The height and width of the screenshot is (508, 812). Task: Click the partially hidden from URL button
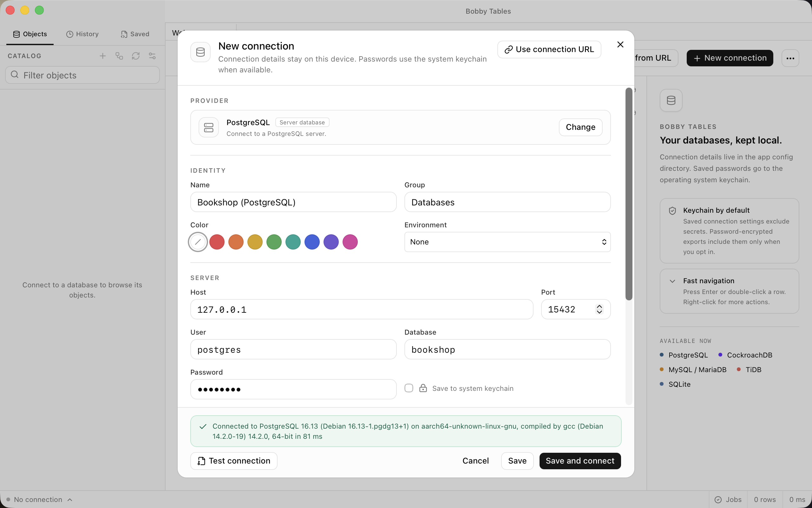coord(656,58)
